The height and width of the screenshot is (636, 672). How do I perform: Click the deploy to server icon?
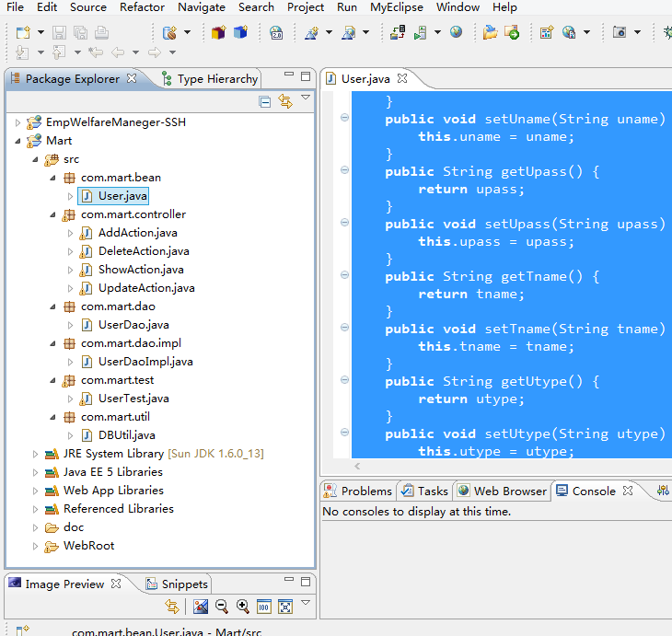click(x=398, y=32)
